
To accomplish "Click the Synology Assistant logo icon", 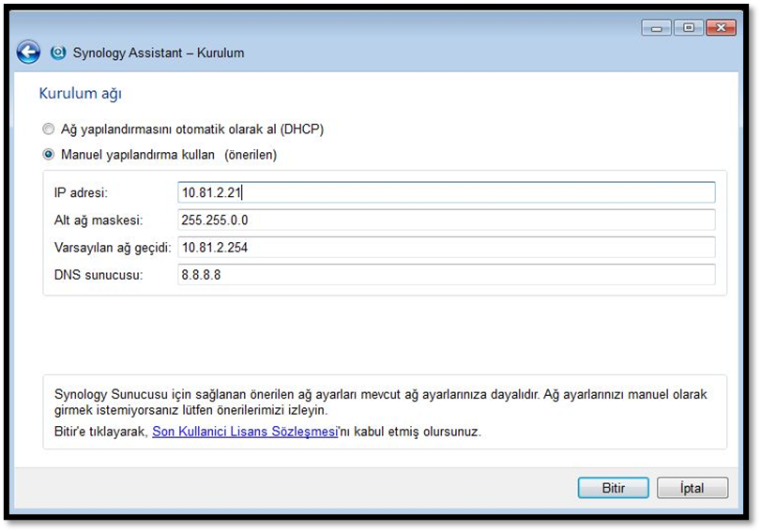I will point(58,53).
